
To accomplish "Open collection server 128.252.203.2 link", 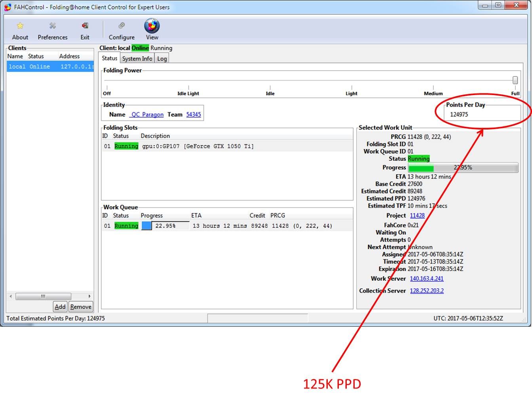I will [427, 291].
